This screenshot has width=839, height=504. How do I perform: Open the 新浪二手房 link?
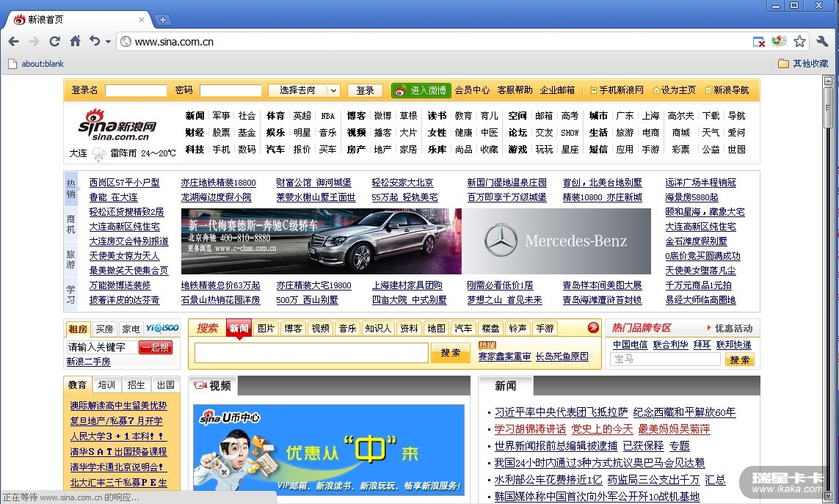point(88,362)
